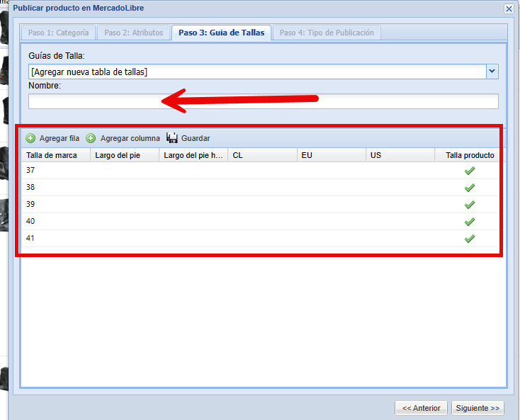Toggle Talla producto checkmark for size 37

pos(470,171)
